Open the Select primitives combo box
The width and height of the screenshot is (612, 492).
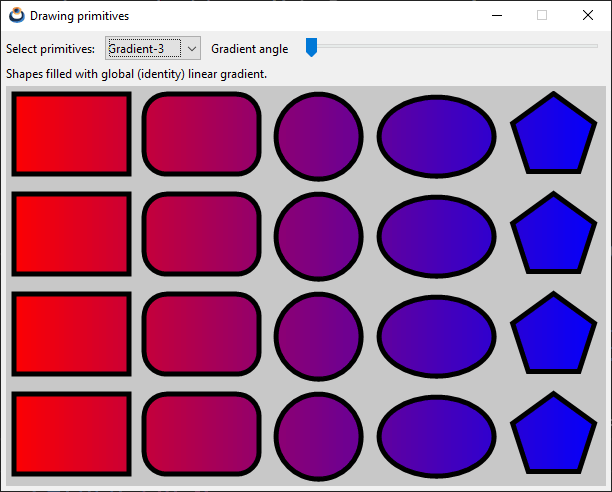pos(144,49)
